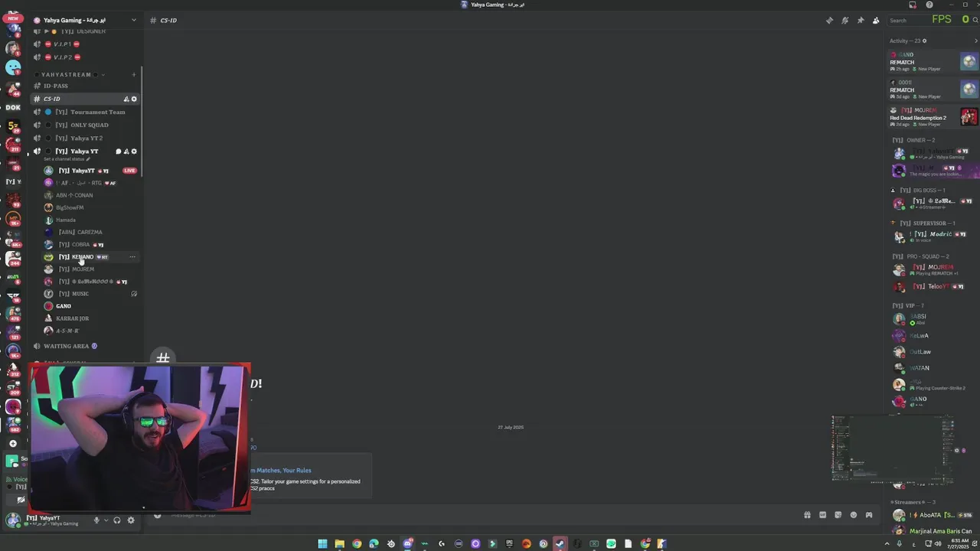Open the emoji picker in message bar
This screenshot has width=980, height=551.
854,515
